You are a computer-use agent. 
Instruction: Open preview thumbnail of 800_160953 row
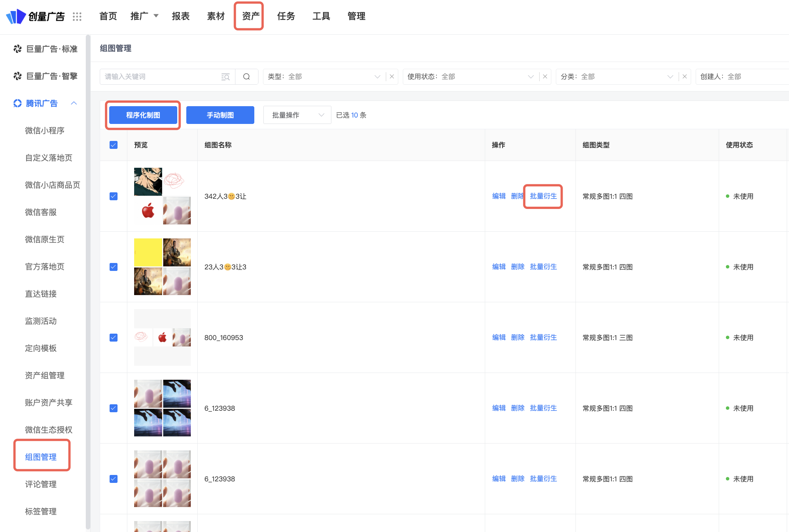[x=162, y=337]
